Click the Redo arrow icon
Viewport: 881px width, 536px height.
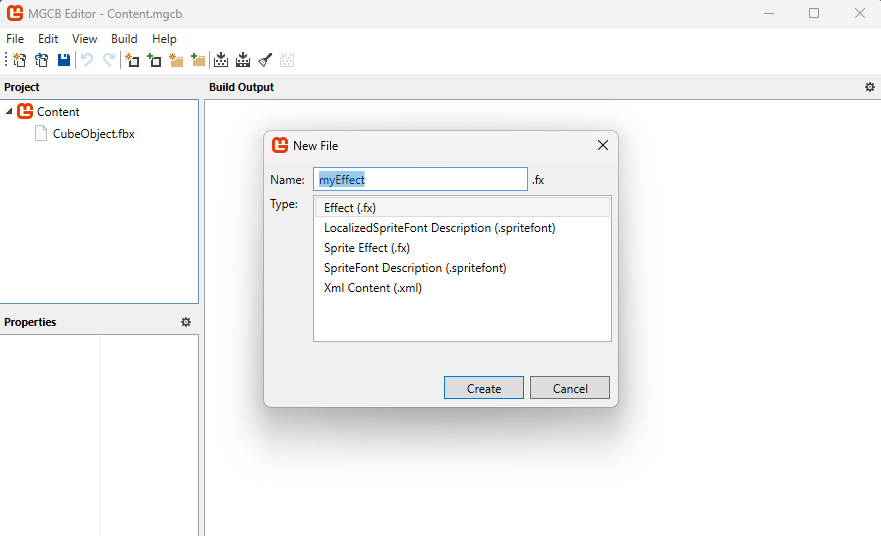[109, 60]
